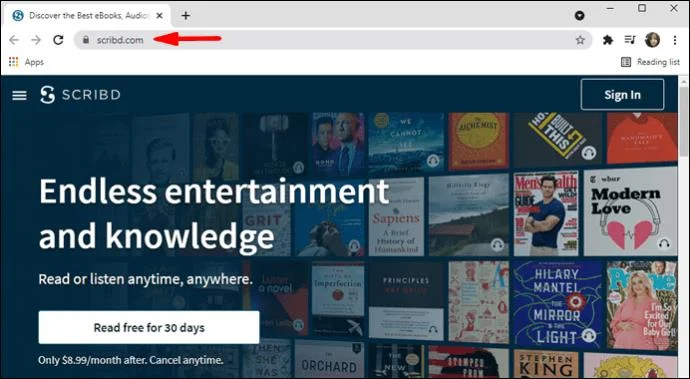The image size is (690, 379).
Task: Select the Discover the Best eBooks tab
Action: [x=87, y=15]
